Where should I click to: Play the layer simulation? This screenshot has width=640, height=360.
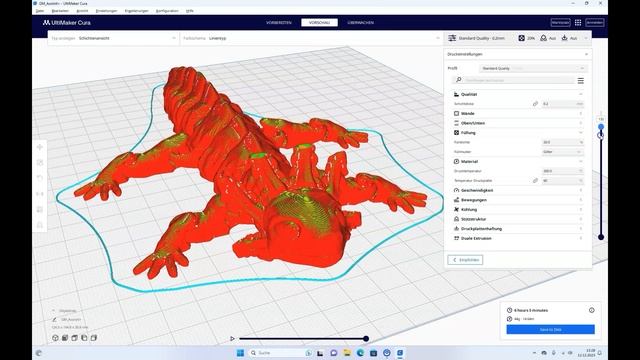point(232,338)
